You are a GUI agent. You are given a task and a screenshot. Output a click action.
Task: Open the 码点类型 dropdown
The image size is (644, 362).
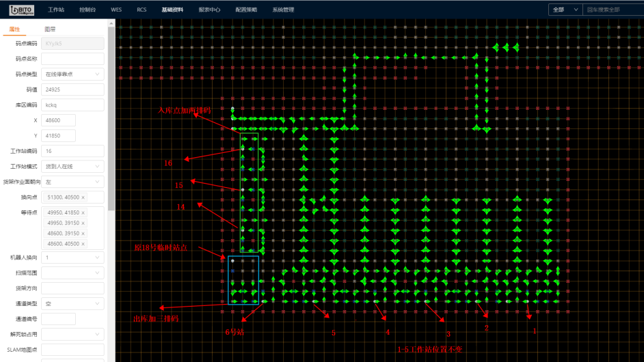pyautogui.click(x=72, y=74)
